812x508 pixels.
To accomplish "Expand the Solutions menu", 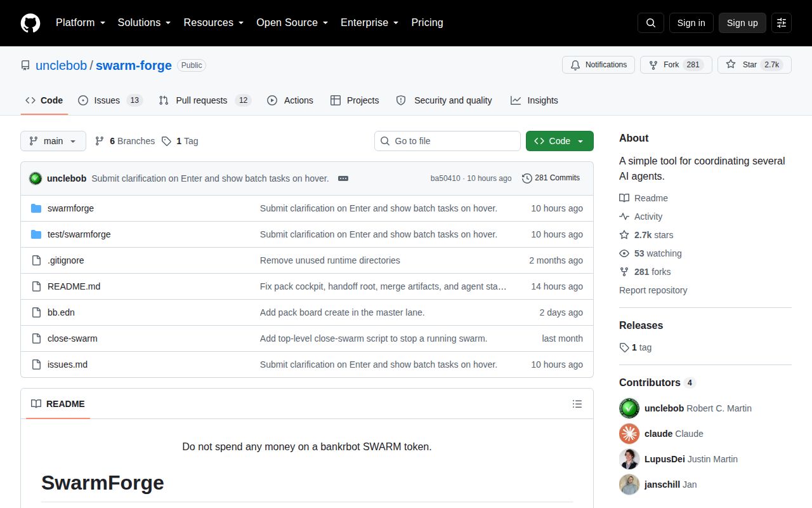I will tap(144, 23).
